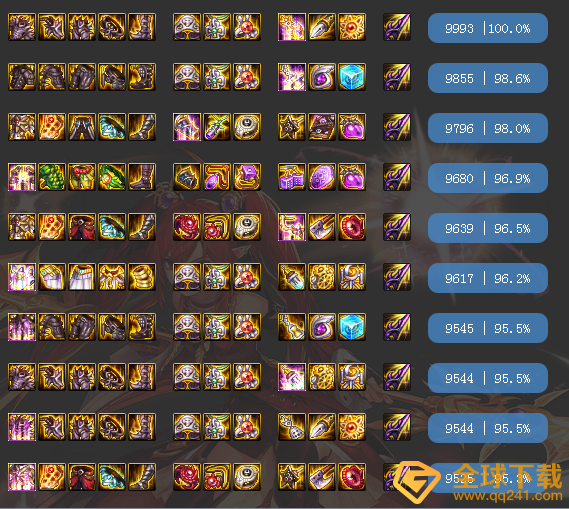Screen dimensions: 569x509
Task: Select the green grape armor icon in fourth row
Action: [x=52, y=177]
